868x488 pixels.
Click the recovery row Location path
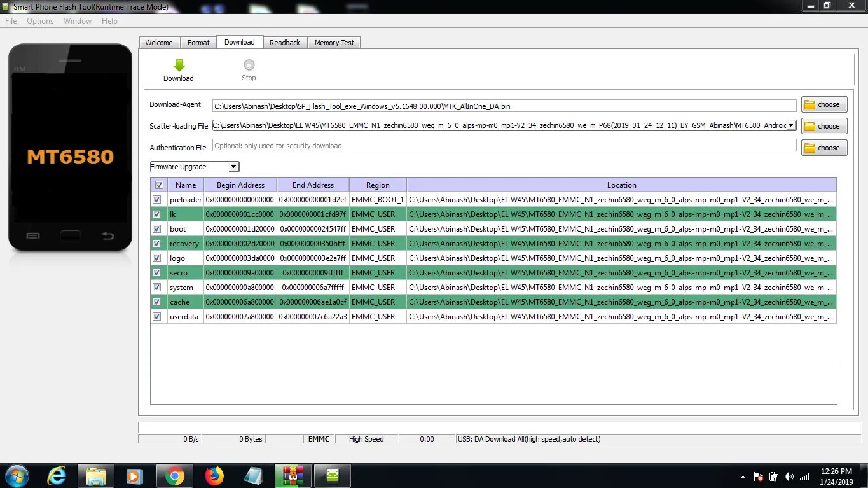click(621, 244)
